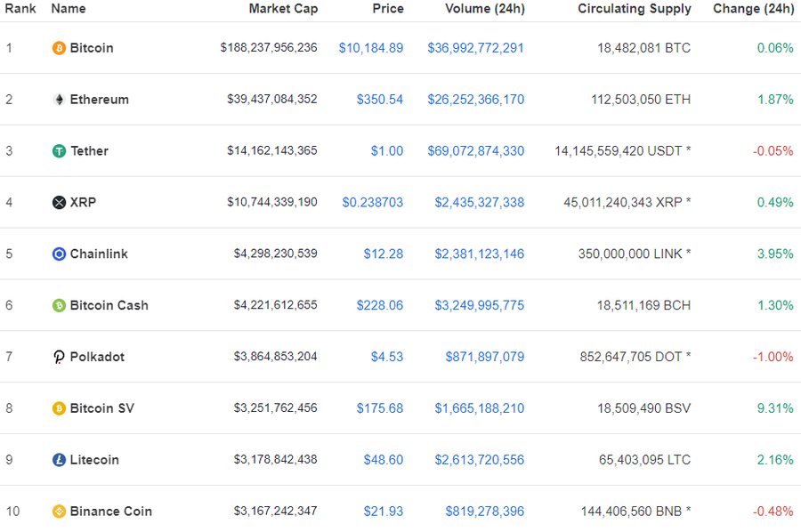801x532 pixels.
Task: Click Tether price $1.00
Action: tap(387, 151)
